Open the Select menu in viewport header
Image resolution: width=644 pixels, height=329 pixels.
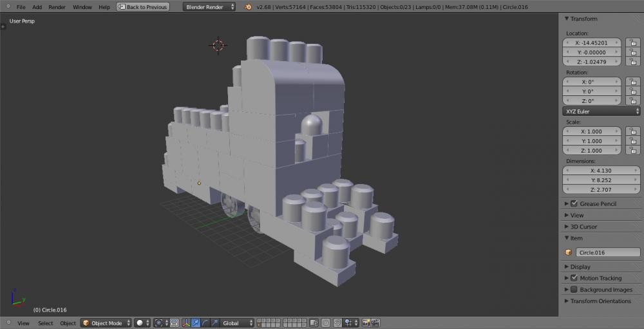pos(45,323)
